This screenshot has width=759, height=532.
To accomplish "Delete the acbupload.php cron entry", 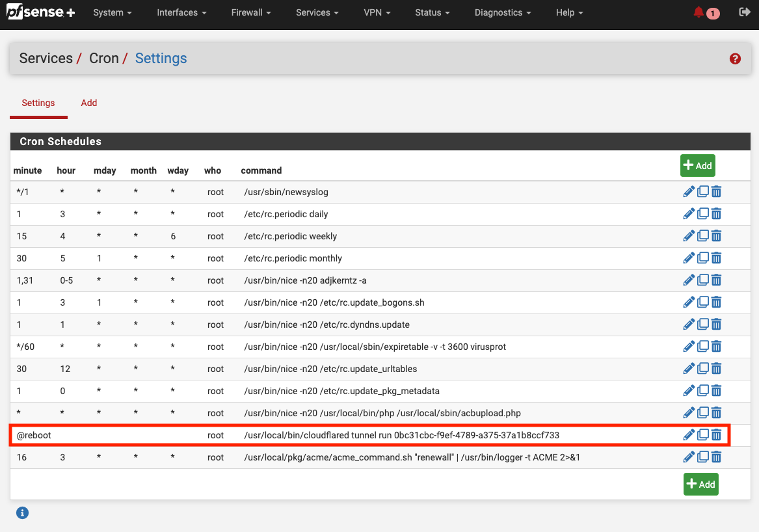I will pos(716,413).
